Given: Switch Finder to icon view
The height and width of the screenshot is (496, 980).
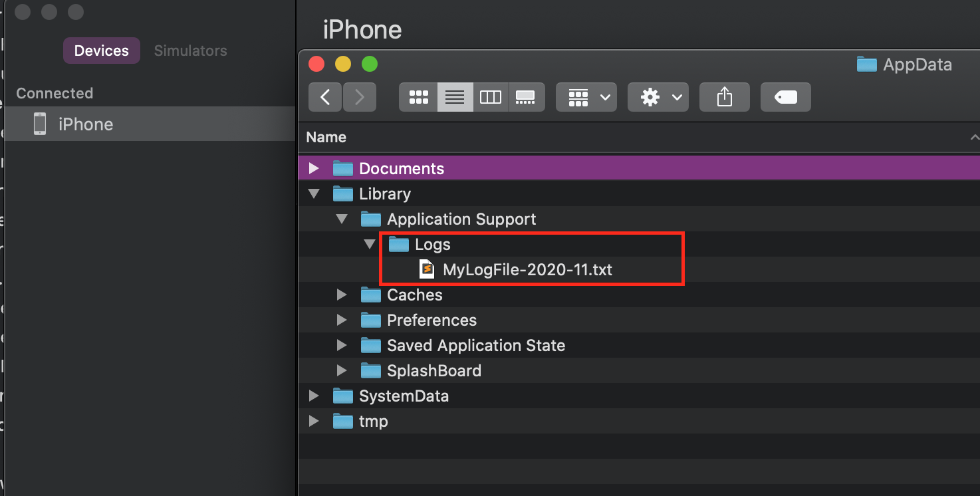Looking at the screenshot, I should (x=418, y=97).
